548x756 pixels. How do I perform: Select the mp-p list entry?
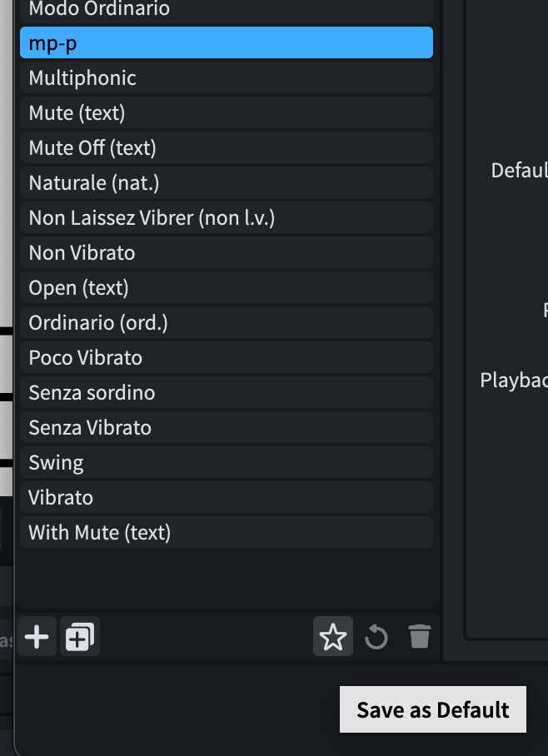226,43
